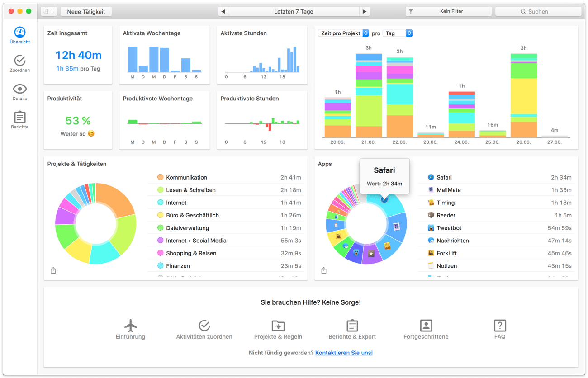The height and width of the screenshot is (378, 588).
Task: Open Fortgeschrittene help icon
Action: point(426,326)
